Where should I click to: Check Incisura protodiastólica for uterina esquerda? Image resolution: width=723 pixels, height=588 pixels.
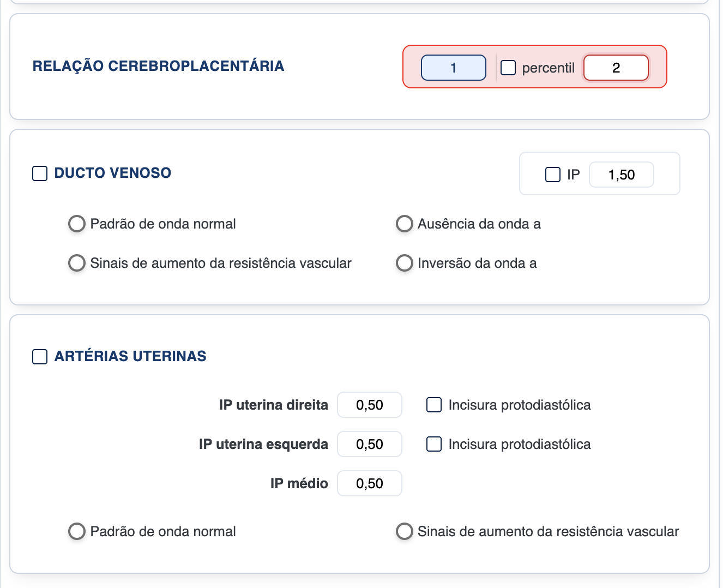[434, 444]
